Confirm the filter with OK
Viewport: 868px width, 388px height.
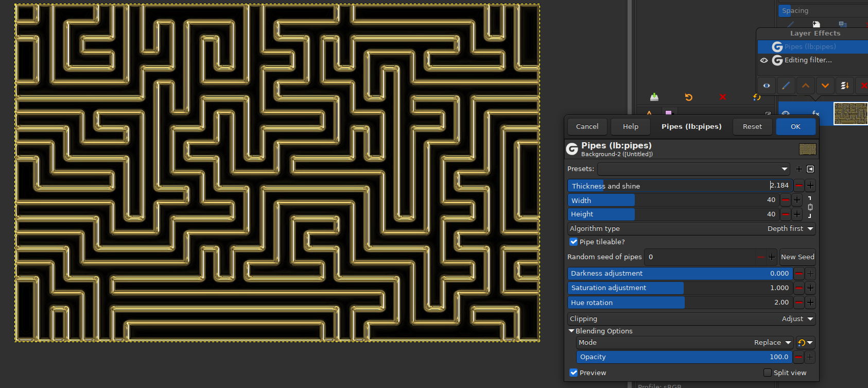(795, 127)
